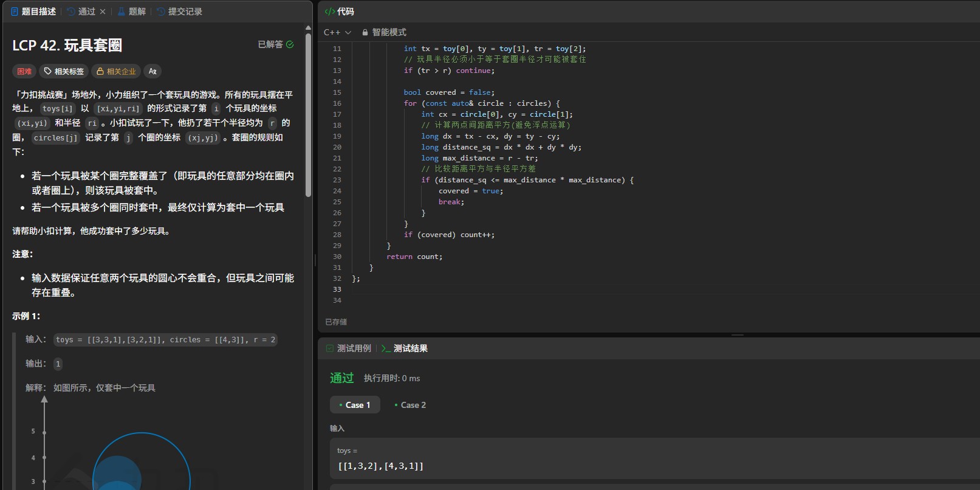Click the description panel vertical scrollbar
This screenshot has height=490, width=980.
click(x=308, y=116)
